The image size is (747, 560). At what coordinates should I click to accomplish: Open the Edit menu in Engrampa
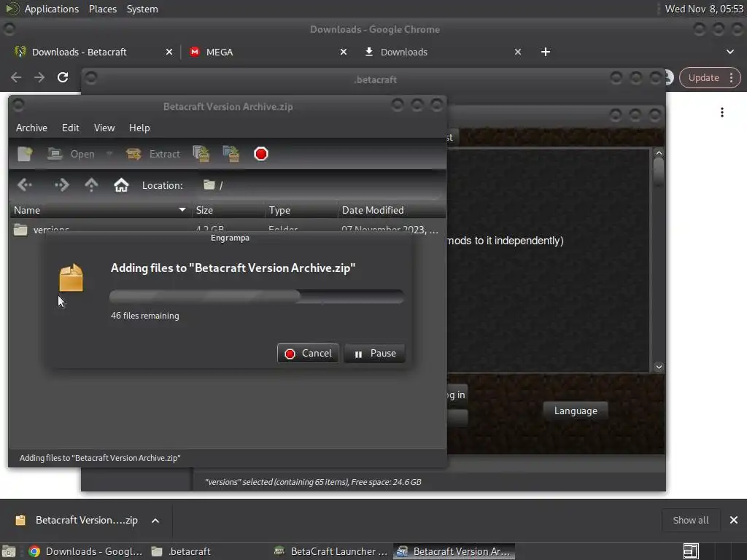(71, 128)
